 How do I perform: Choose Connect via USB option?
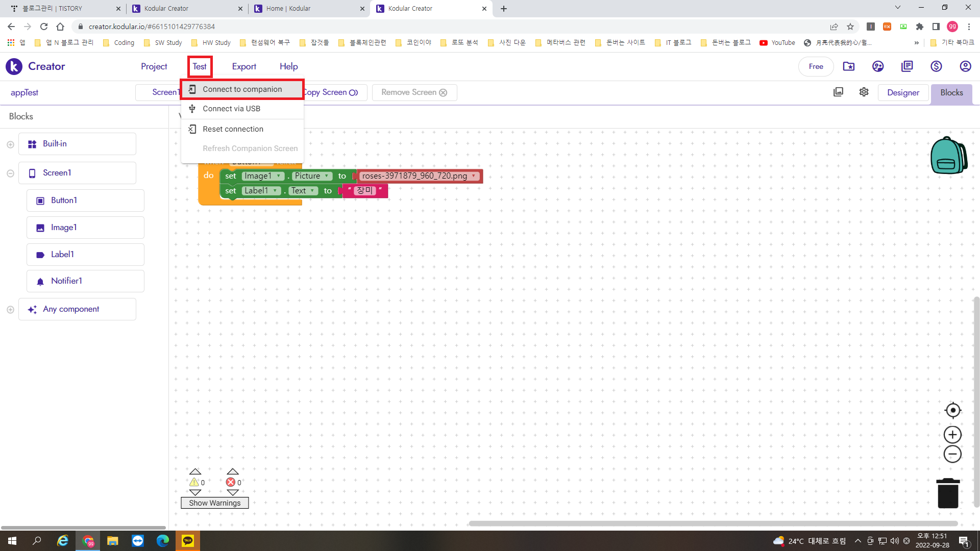click(231, 109)
